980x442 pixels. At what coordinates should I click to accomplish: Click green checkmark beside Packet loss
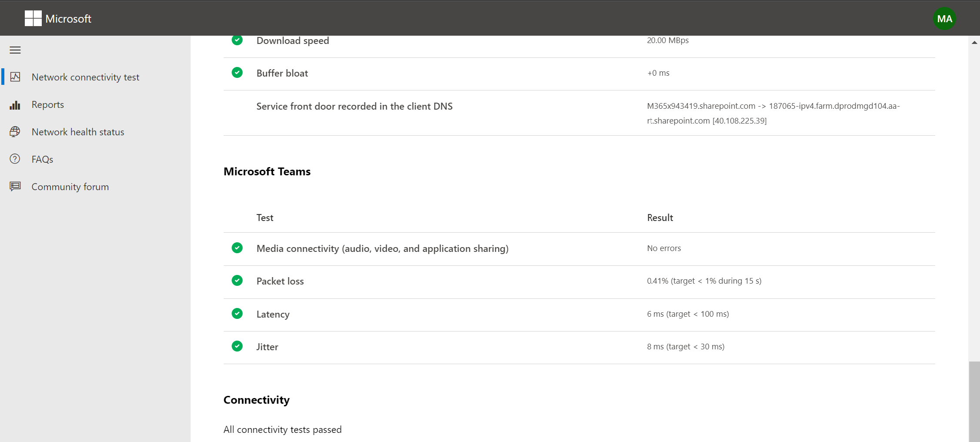click(237, 281)
